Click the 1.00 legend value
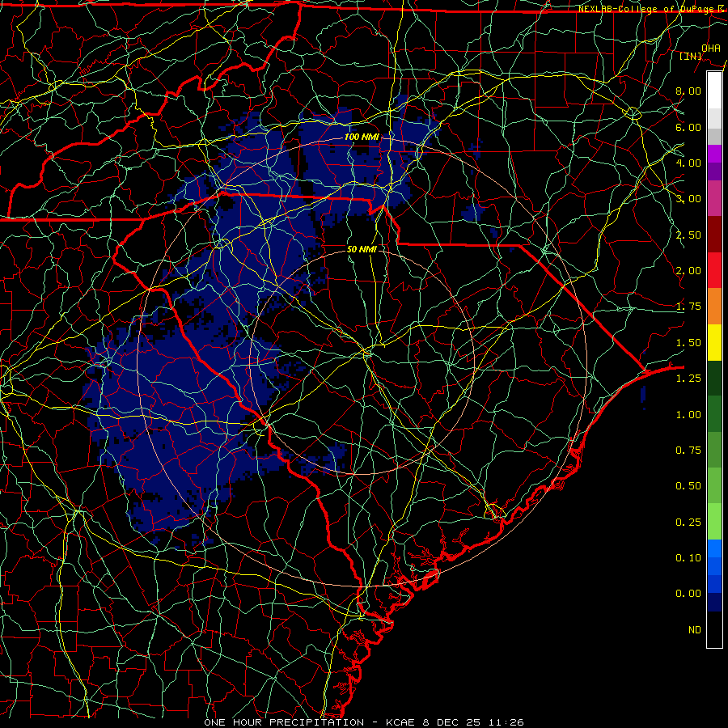 [688, 415]
